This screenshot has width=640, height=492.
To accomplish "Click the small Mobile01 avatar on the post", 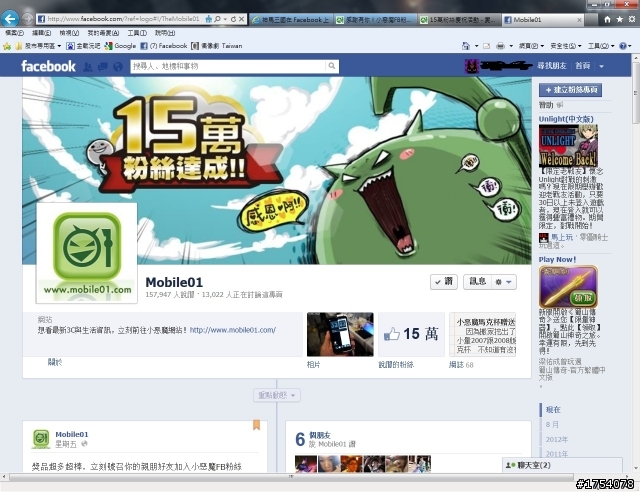I will [41, 439].
